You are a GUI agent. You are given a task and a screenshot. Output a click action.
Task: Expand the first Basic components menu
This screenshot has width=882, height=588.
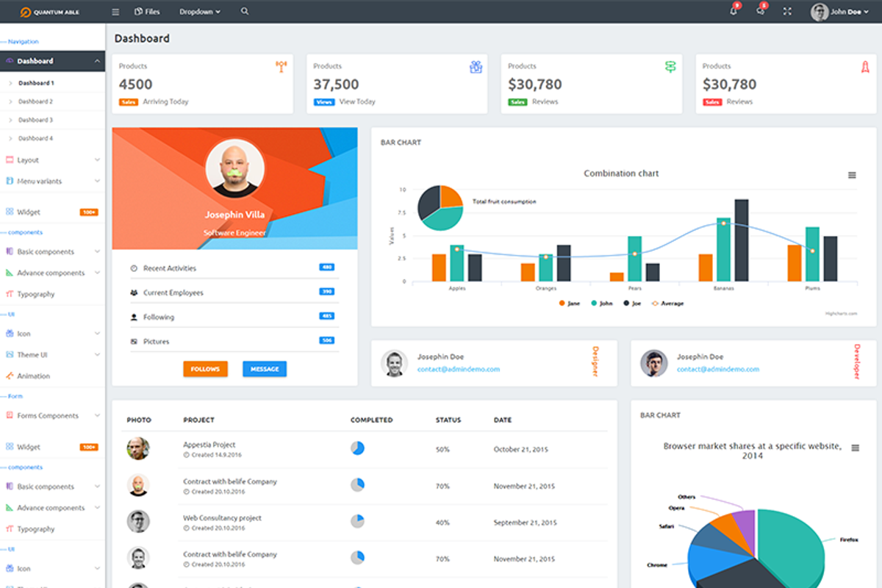coord(52,251)
